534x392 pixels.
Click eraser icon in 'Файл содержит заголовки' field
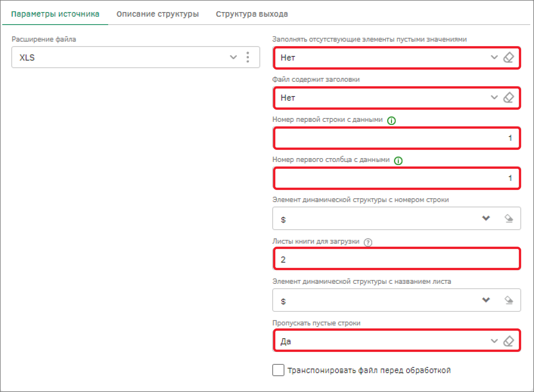pyautogui.click(x=509, y=98)
